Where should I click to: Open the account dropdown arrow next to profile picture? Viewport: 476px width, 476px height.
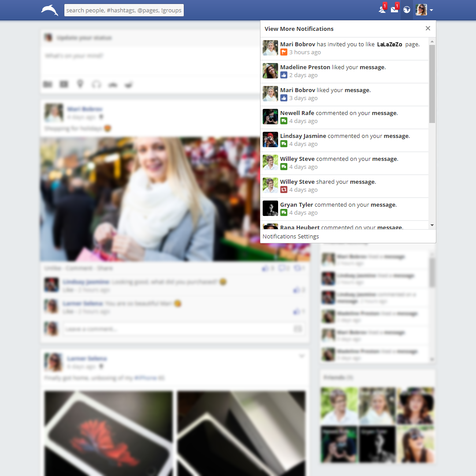[x=431, y=10]
